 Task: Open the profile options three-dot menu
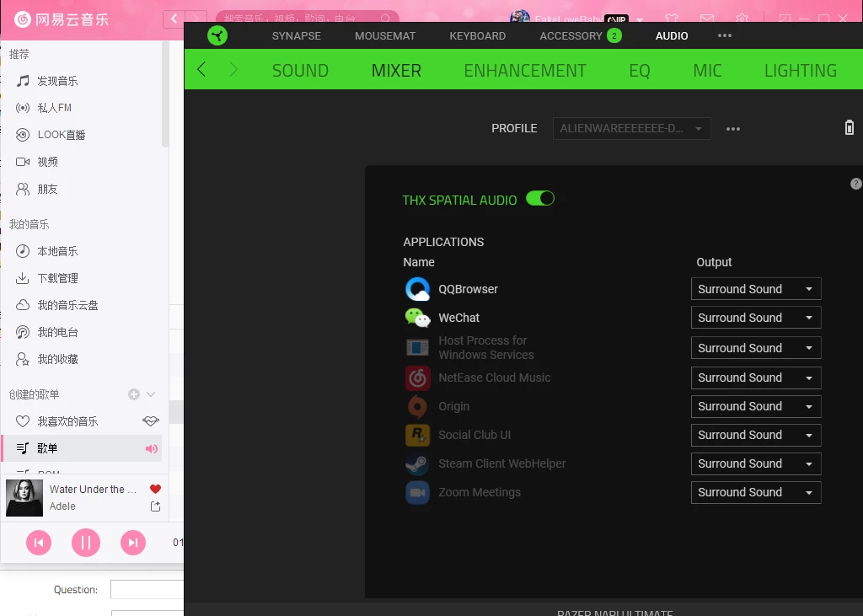(x=733, y=129)
